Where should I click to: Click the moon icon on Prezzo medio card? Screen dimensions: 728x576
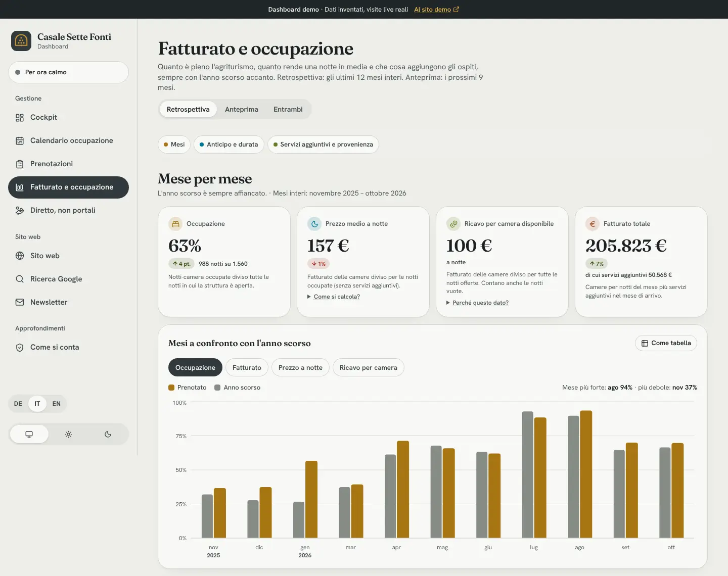click(x=314, y=224)
